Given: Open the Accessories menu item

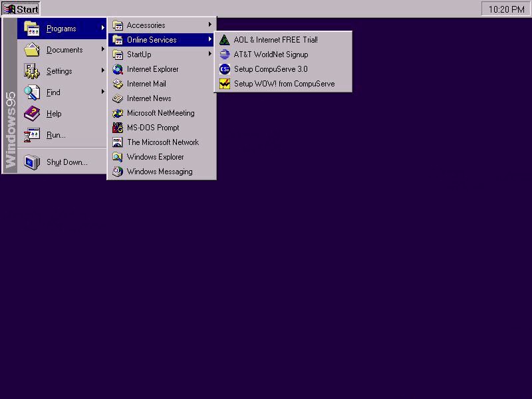Looking at the screenshot, I should 162,25.
